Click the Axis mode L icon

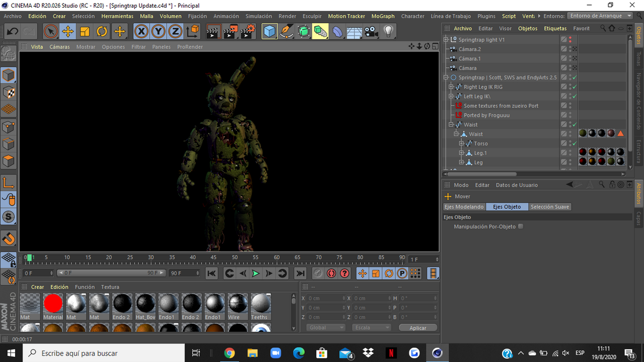pyautogui.click(x=9, y=182)
